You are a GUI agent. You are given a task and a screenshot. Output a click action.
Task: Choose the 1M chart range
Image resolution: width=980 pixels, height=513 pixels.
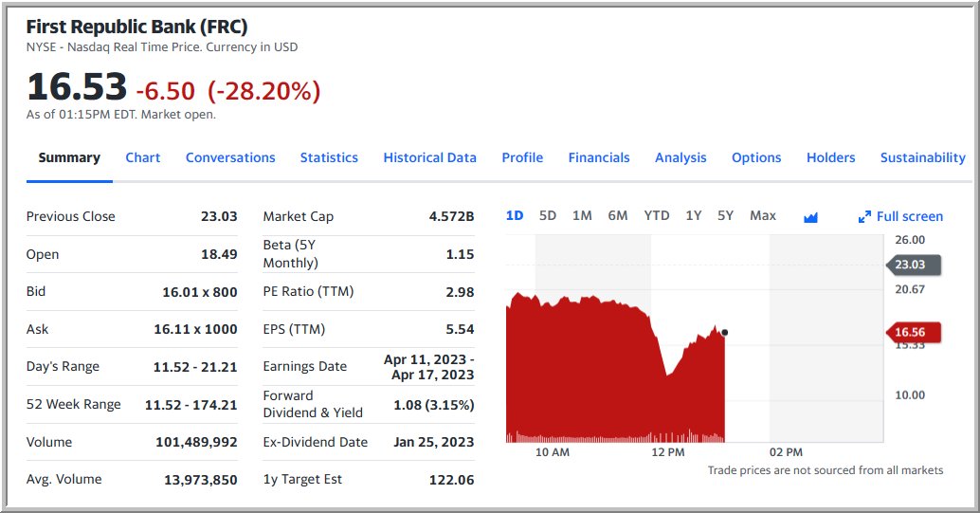582,216
